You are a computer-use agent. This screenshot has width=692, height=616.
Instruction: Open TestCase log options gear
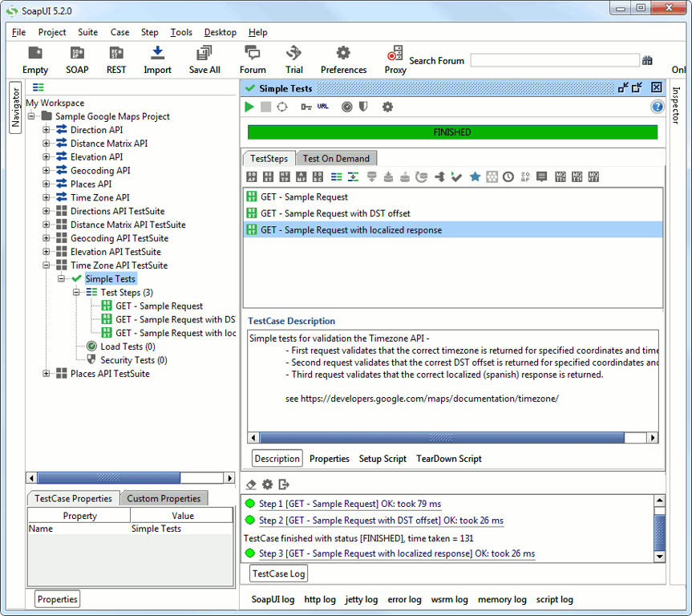[268, 484]
